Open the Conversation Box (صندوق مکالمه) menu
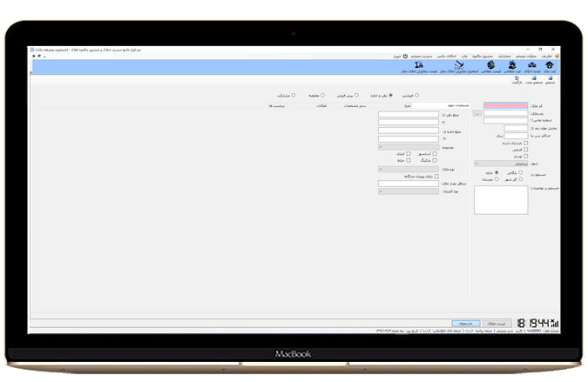Viewport: 588px width, 382px height. (483, 57)
